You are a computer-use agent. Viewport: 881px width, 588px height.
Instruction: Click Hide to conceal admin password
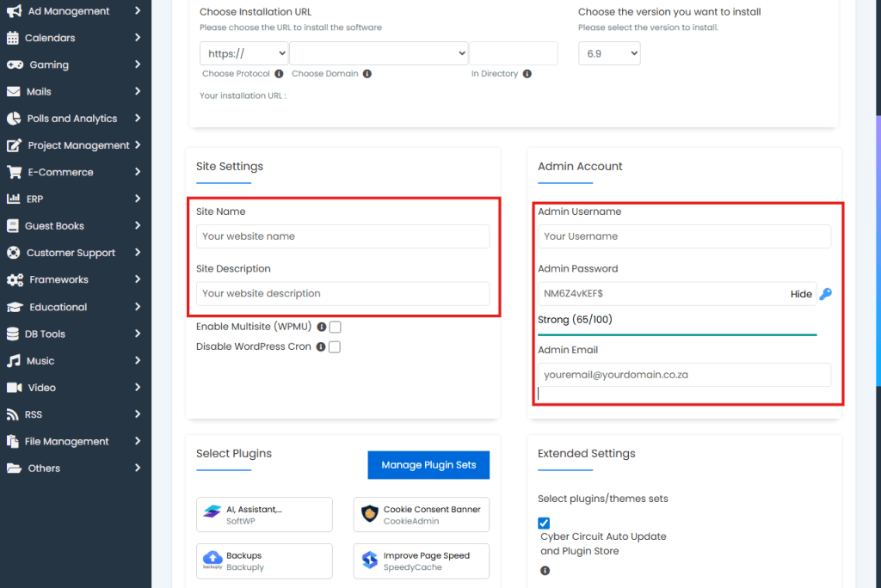tap(801, 294)
